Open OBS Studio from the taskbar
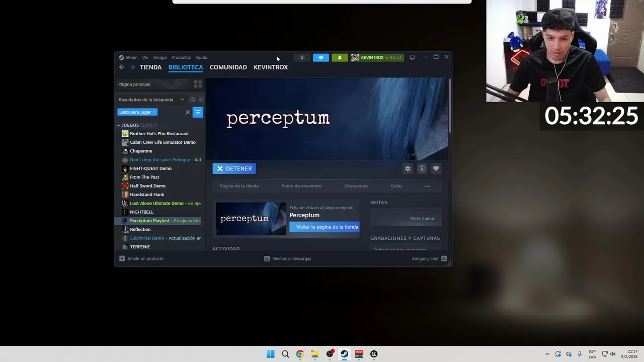The image size is (644, 362). tap(330, 354)
